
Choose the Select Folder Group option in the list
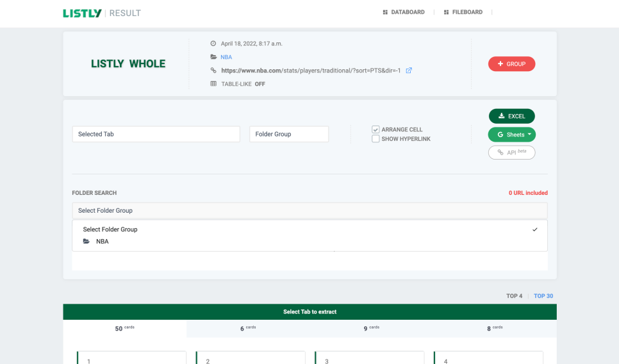click(x=310, y=229)
